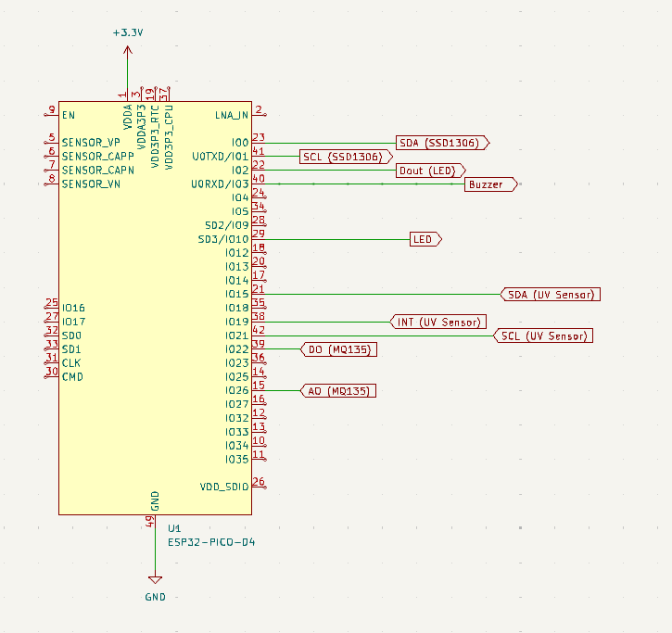Click the DO (MQ135) label

(x=338, y=349)
